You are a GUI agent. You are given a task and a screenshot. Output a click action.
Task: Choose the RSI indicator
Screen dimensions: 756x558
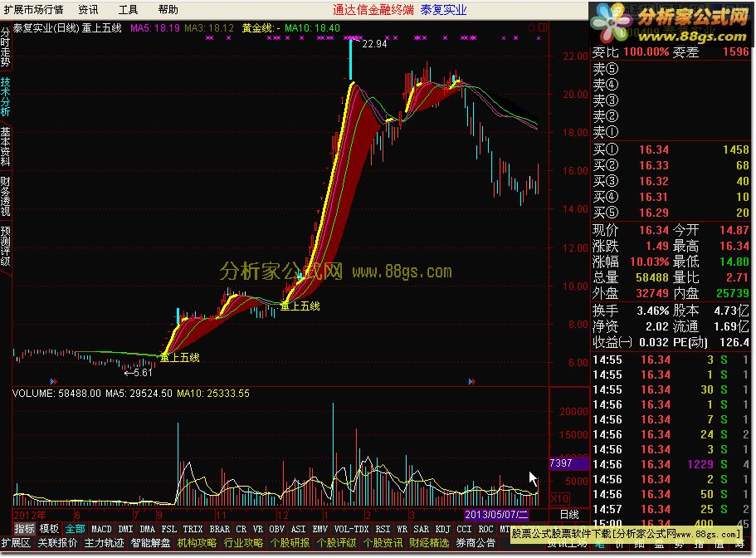(x=383, y=529)
